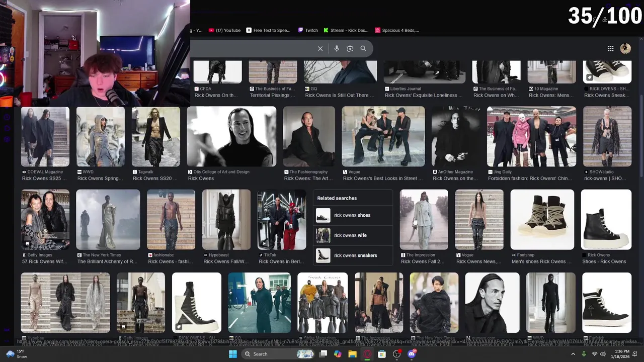Open the SHOWstudio rick-owens image

(607, 136)
